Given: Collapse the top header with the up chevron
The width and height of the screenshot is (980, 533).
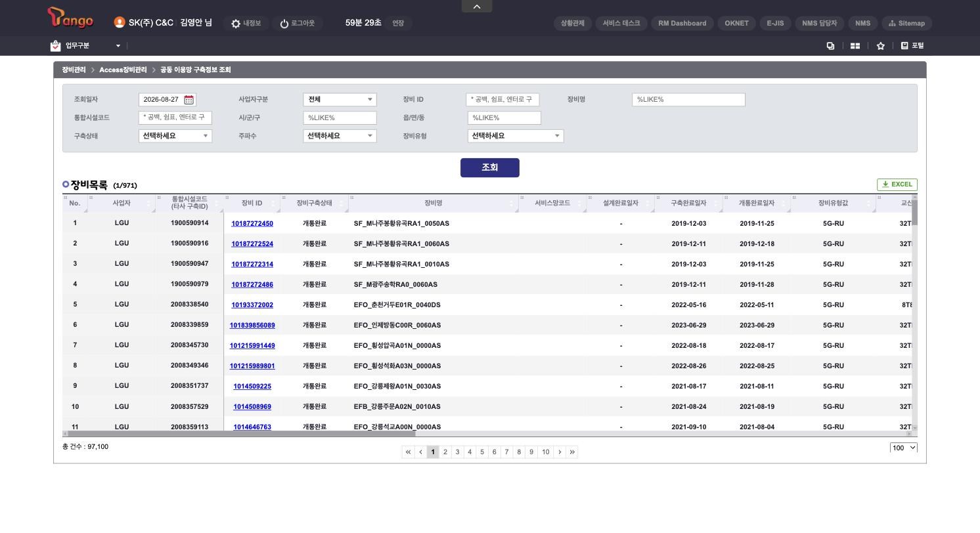Looking at the screenshot, I should click(477, 7).
